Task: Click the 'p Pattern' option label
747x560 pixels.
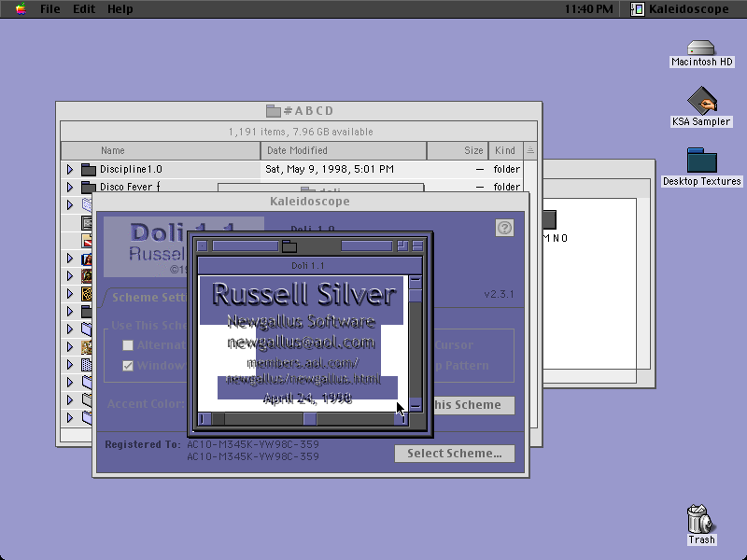Action: coord(461,366)
